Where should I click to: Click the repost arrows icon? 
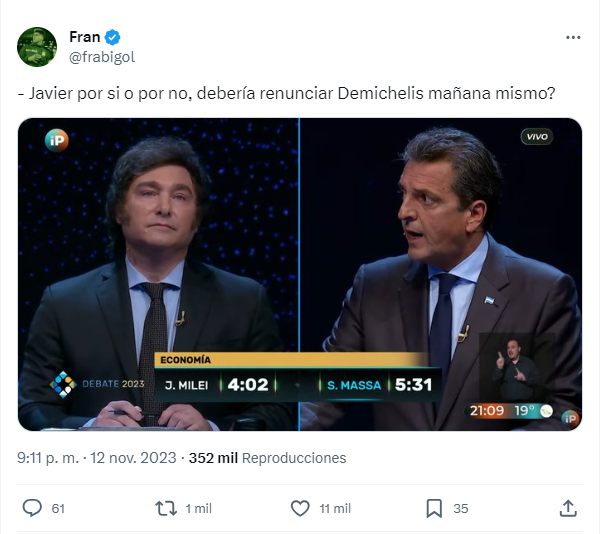[x=166, y=508]
